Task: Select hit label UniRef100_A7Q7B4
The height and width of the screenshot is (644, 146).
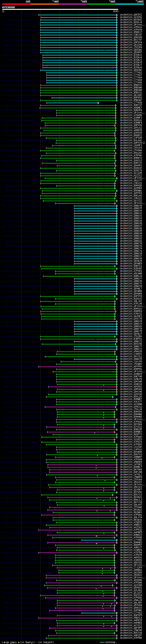Action: click(x=131, y=552)
